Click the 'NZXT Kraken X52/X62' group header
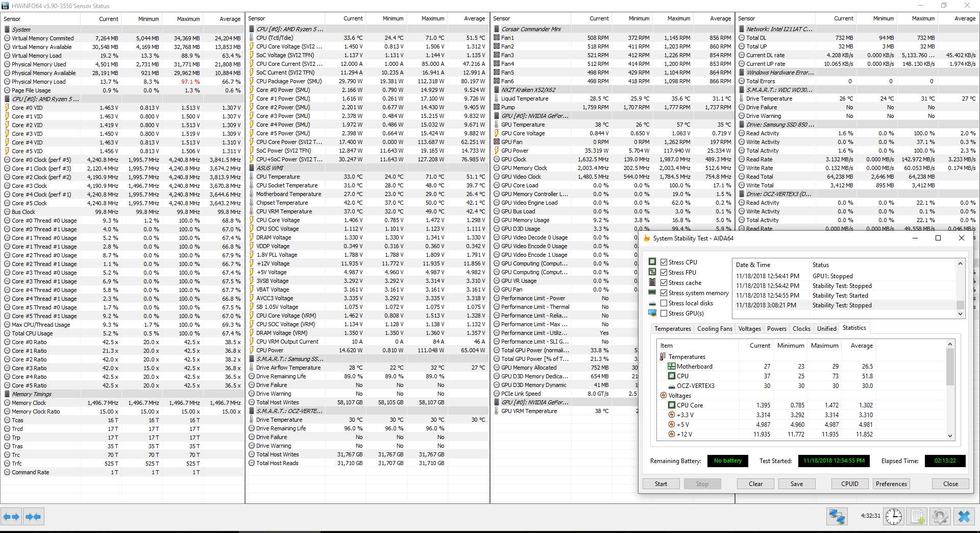Viewport: 980px width, 533px height. [x=528, y=90]
